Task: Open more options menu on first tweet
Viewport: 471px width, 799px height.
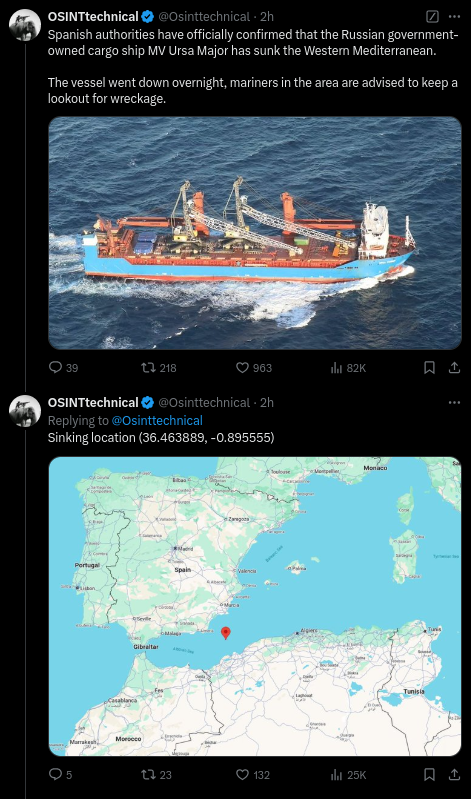Action: click(454, 17)
